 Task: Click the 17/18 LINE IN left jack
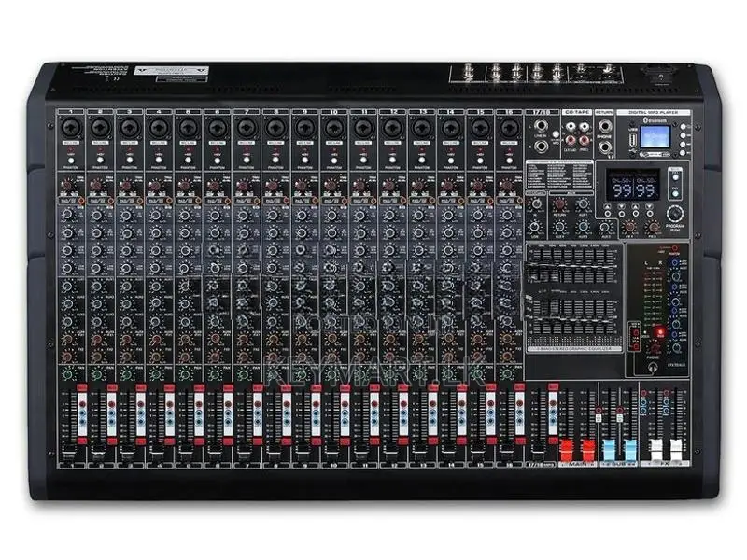point(541,127)
